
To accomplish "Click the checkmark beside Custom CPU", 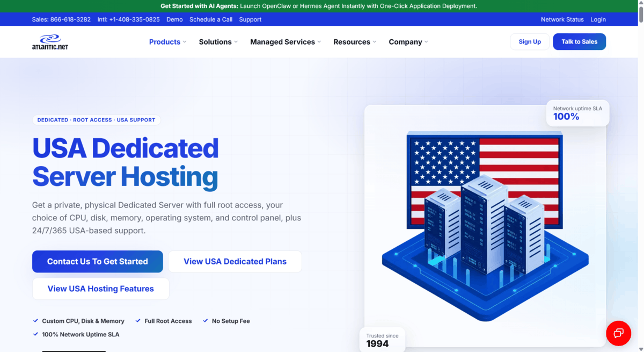I will (36, 321).
